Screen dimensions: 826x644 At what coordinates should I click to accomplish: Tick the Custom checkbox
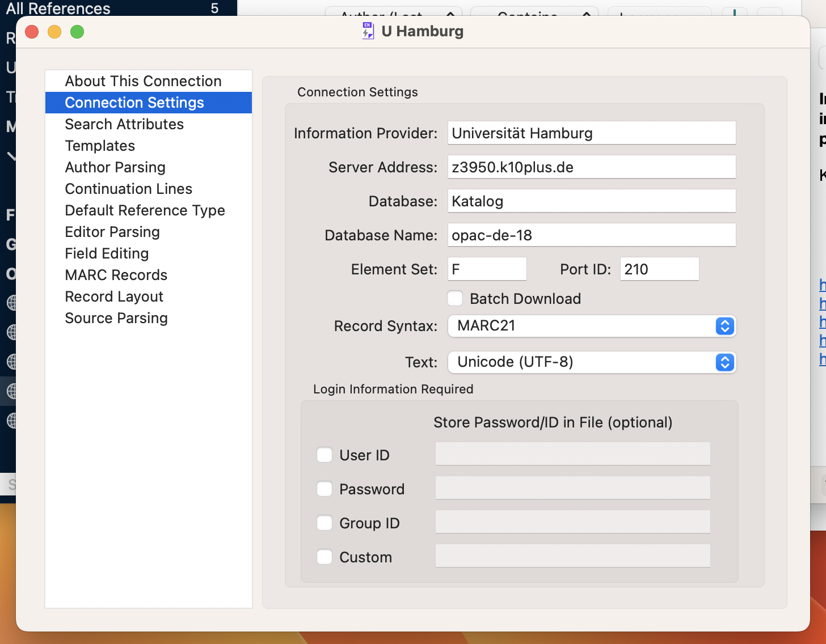[x=324, y=557]
